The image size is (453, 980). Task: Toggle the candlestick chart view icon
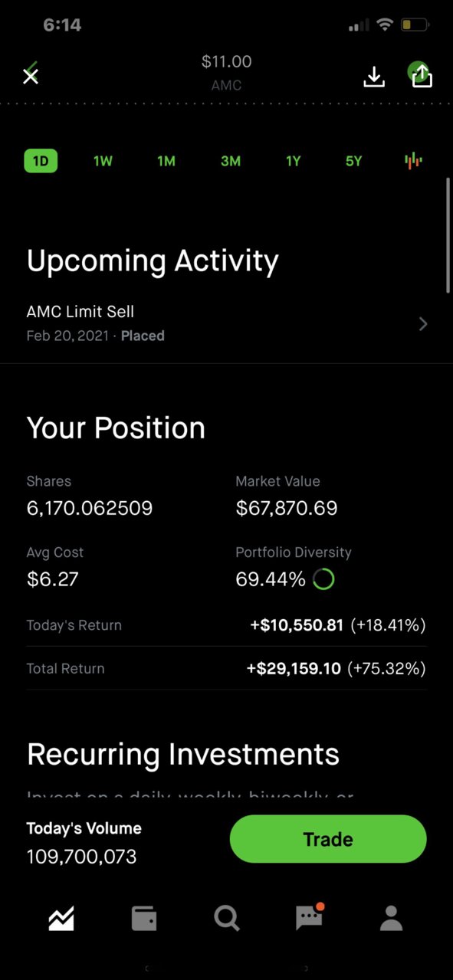413,161
